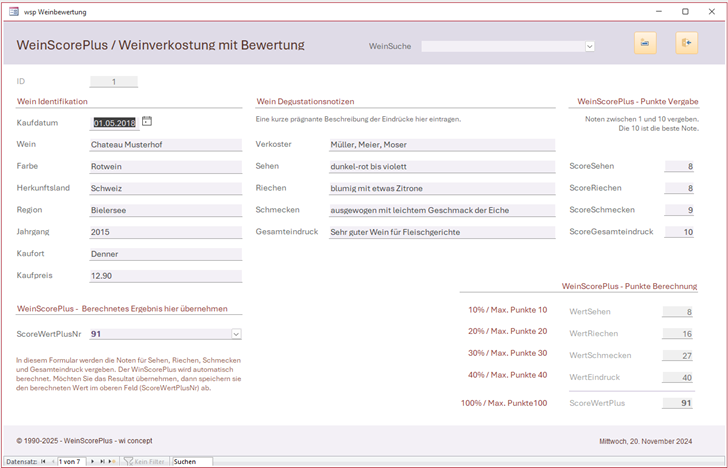Click the Herkunftsland field Schweiz
This screenshot has height=468, width=728.
click(166, 188)
